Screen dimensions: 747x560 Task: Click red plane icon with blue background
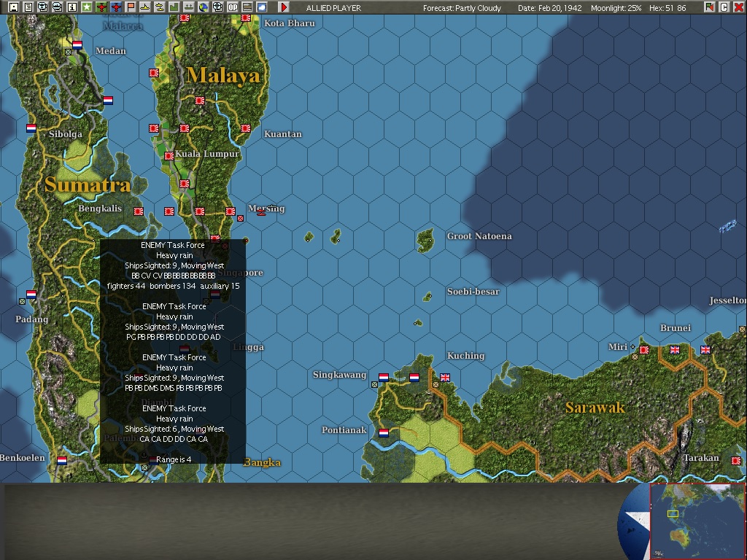(x=116, y=7)
